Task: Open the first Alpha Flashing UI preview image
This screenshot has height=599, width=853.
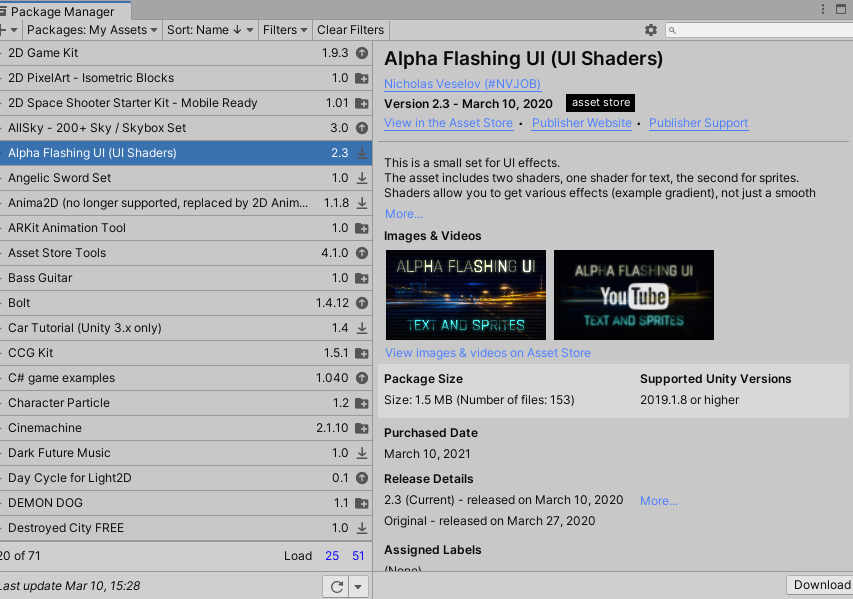Action: click(466, 295)
